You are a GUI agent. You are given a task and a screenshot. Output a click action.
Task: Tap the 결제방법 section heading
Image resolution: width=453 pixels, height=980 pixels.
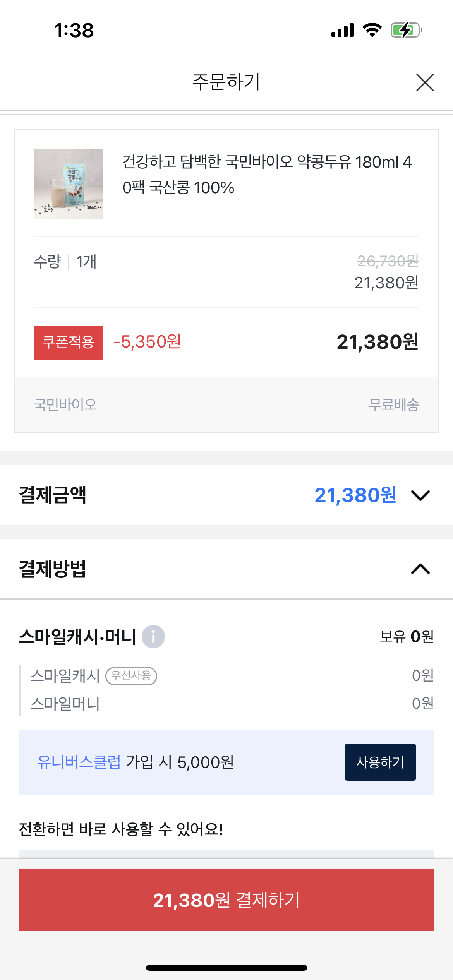click(53, 569)
